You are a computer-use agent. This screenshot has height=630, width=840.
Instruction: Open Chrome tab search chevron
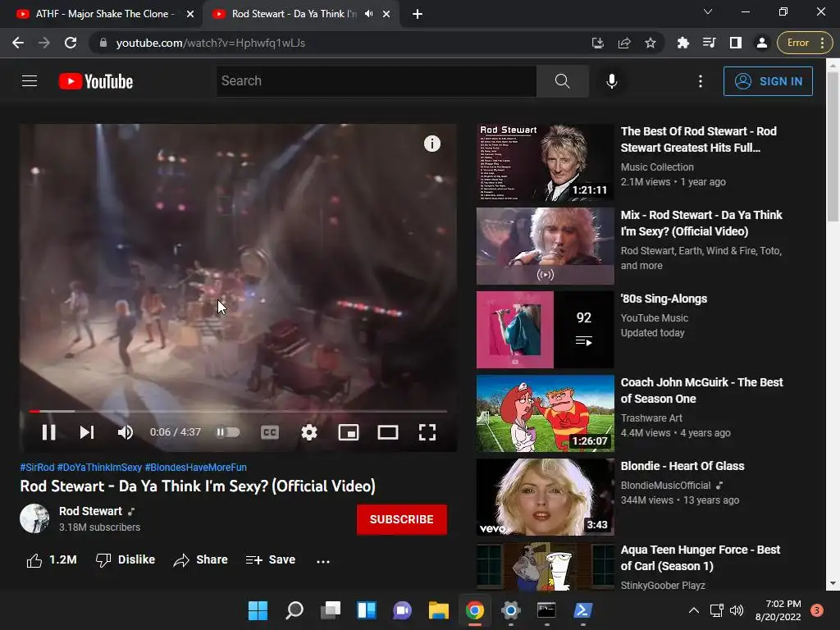[708, 11]
